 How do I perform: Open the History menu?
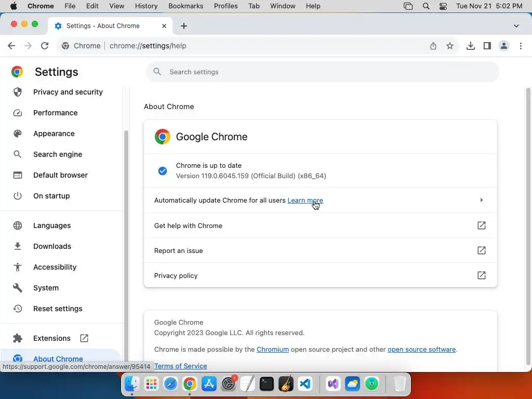coord(146,6)
